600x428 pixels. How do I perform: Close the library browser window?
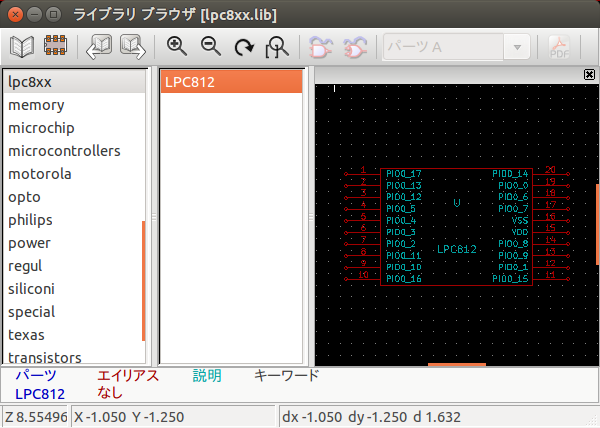[15, 15]
